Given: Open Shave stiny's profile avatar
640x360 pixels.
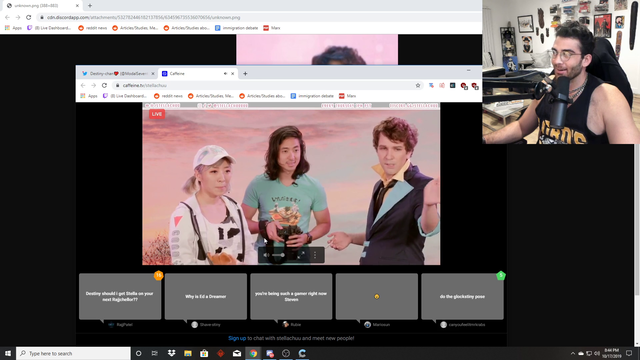Looking at the screenshot, I should [195, 324].
